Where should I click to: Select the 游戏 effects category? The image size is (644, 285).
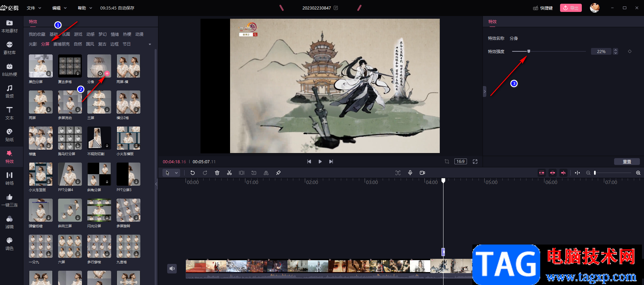click(78, 34)
